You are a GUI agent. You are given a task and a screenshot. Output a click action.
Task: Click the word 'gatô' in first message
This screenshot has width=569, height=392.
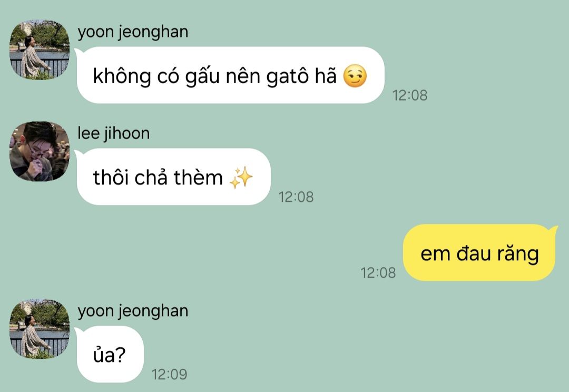pos(287,76)
